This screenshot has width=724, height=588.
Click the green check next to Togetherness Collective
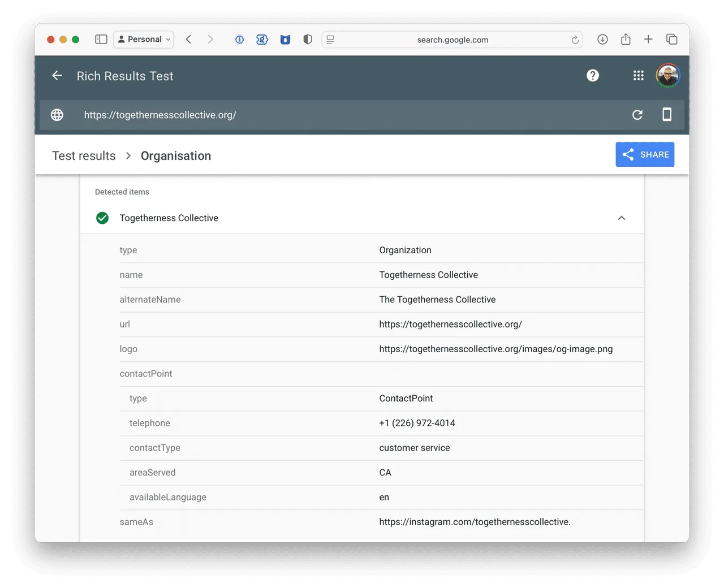click(x=102, y=218)
